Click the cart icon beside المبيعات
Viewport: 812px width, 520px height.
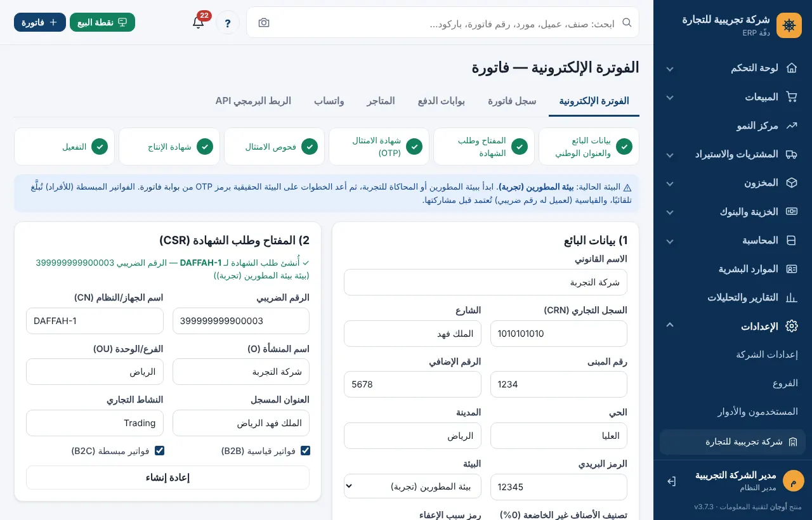click(791, 97)
